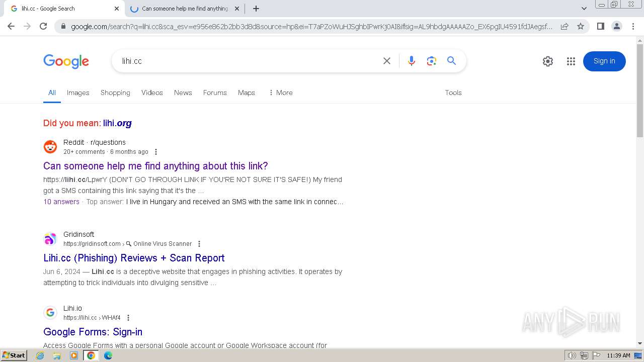Open the system tray volume icon
644x362 pixels.
[572, 355]
